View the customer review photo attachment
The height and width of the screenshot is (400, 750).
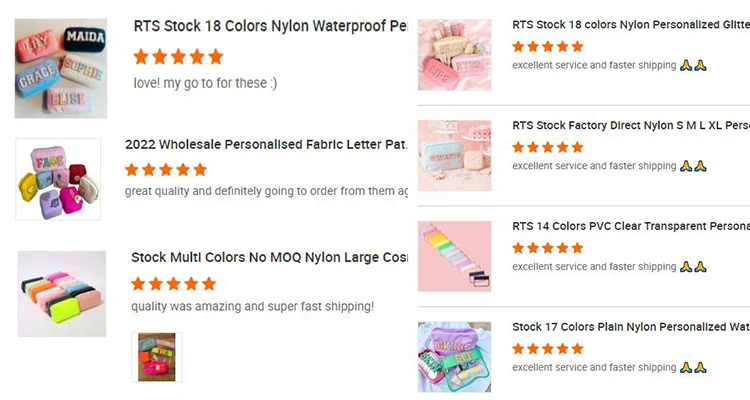tap(157, 356)
